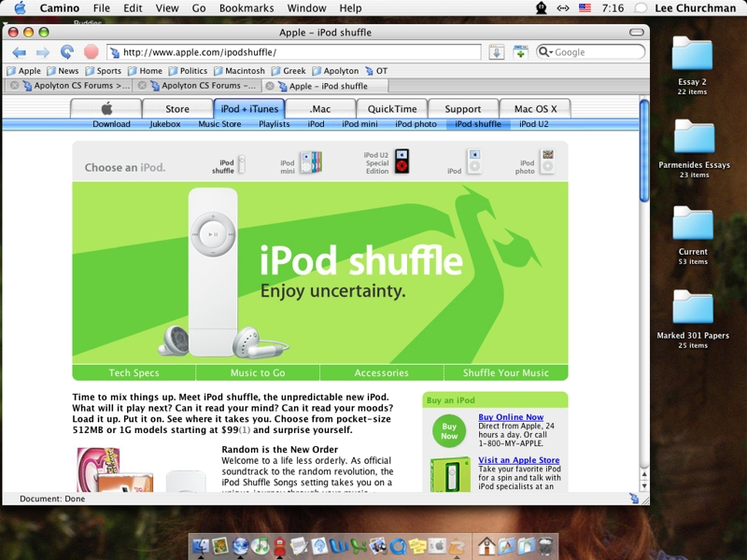Screen dimensions: 747x560
Task: Open Finder from the Dock
Action: (x=201, y=546)
